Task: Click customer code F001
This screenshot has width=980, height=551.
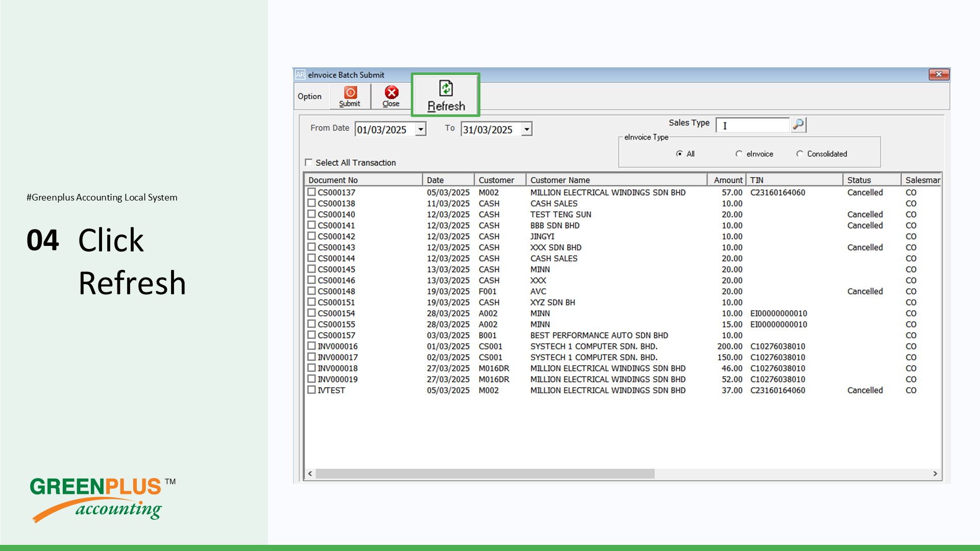Action: [487, 291]
